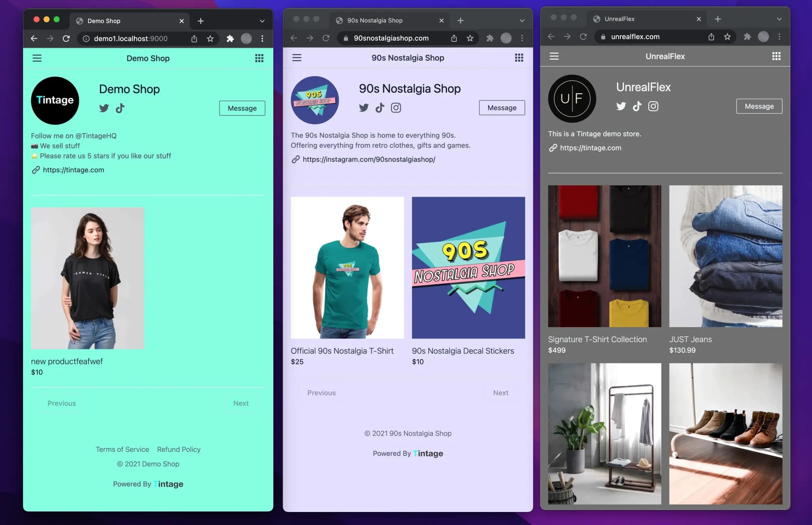Image resolution: width=812 pixels, height=525 pixels.
Task: Click the demo1.localhost:9000 address field
Action: [130, 39]
